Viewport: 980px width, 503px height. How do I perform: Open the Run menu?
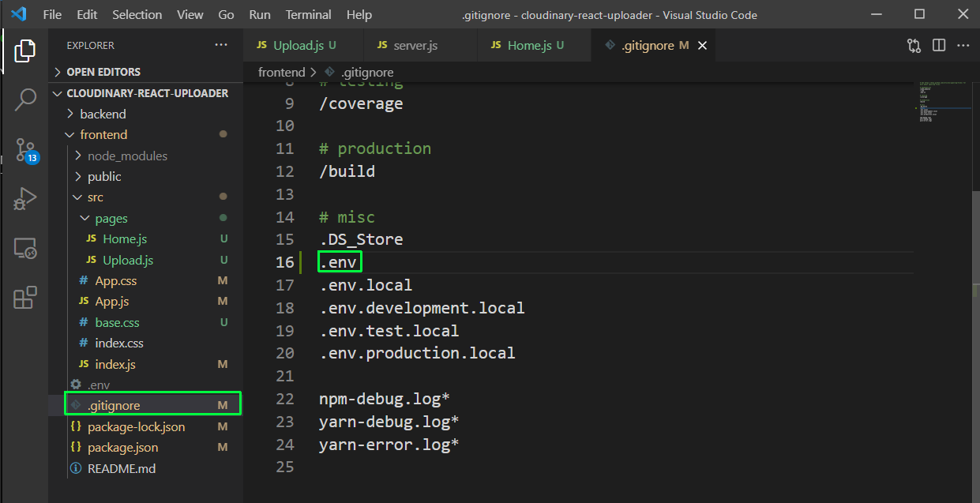pyautogui.click(x=259, y=15)
